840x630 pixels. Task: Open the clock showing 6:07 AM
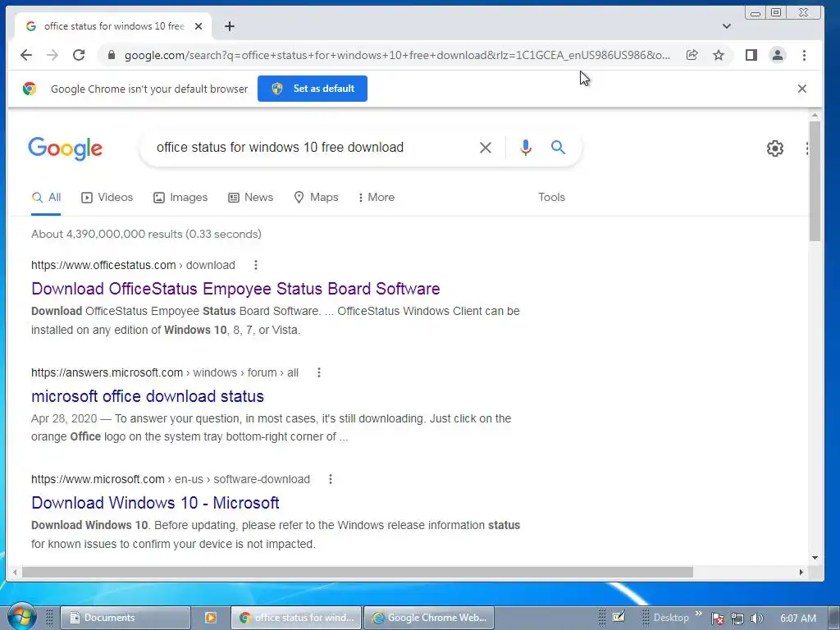798,619
